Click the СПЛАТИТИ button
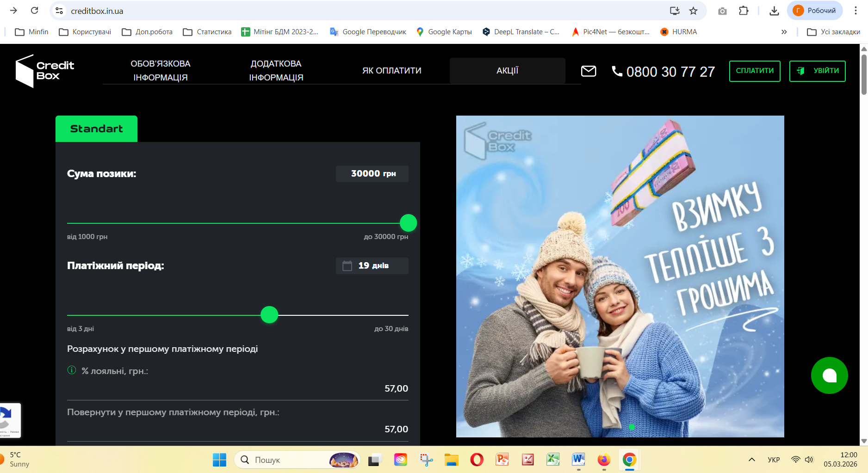Viewport: 868px width, 473px height. 755,71
